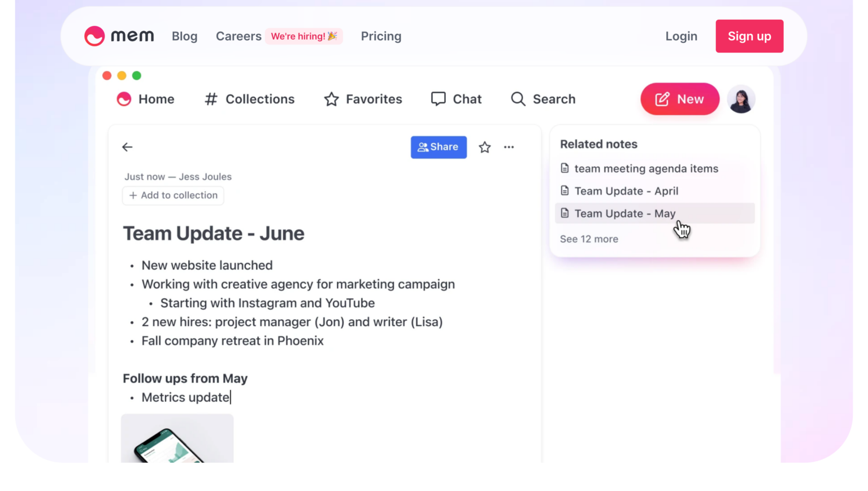Screen dimensions: 868x491
Task: Click 'Starting with Instagram and YouTube' sub-bullet
Action: click(x=267, y=303)
